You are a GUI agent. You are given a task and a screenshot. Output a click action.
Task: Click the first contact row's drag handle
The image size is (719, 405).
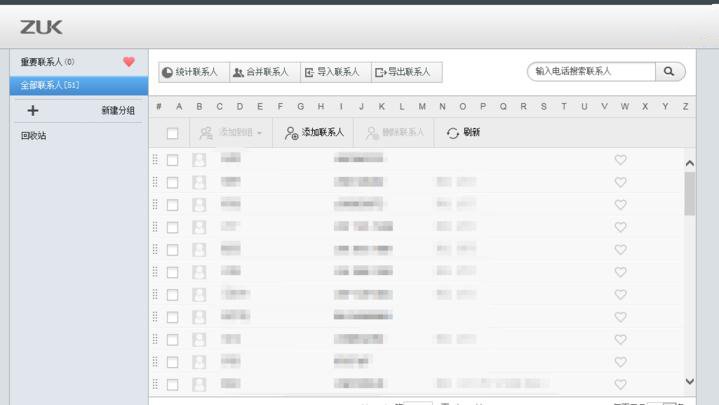point(155,159)
